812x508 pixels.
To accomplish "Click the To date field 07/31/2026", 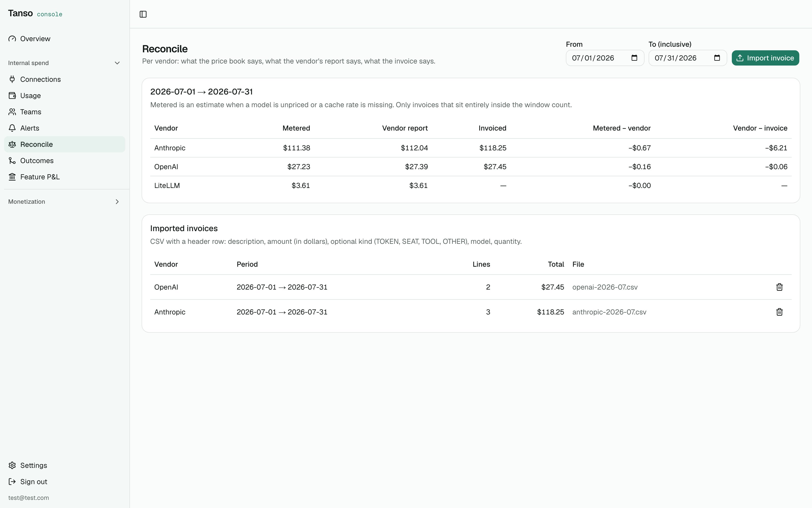I will coord(687,58).
